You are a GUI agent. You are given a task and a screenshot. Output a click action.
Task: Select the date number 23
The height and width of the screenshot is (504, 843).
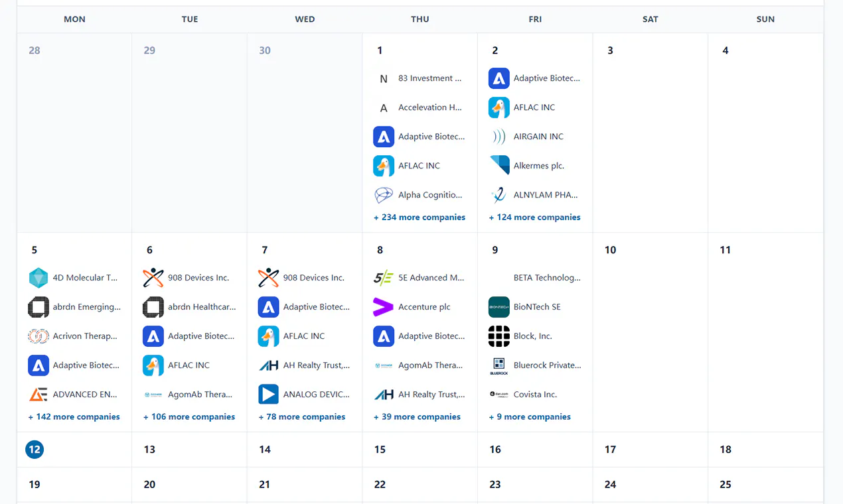pyautogui.click(x=495, y=485)
